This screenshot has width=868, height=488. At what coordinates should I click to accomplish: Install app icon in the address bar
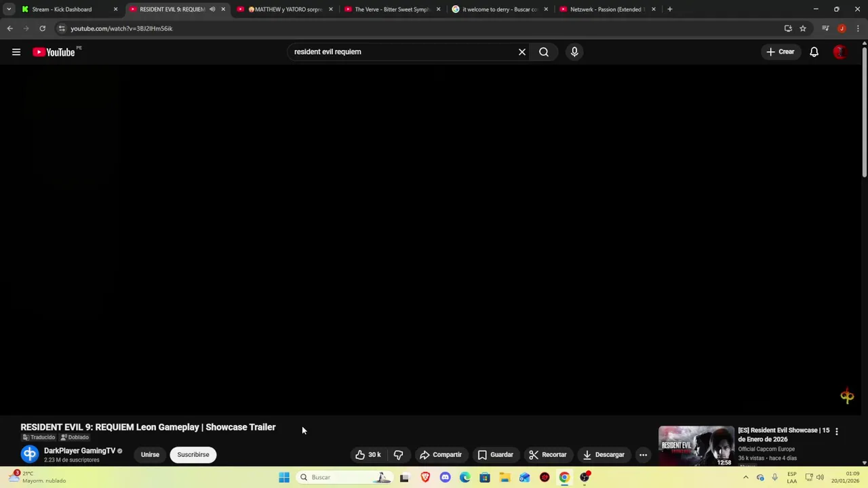point(788,28)
